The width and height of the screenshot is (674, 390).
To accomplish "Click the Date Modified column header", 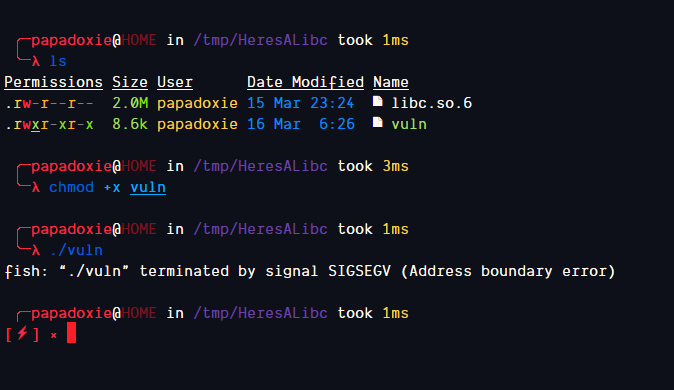I will click(305, 82).
